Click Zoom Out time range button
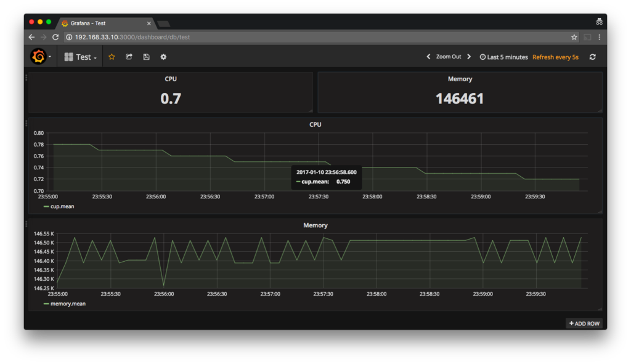This screenshot has height=364, width=631. tap(449, 57)
